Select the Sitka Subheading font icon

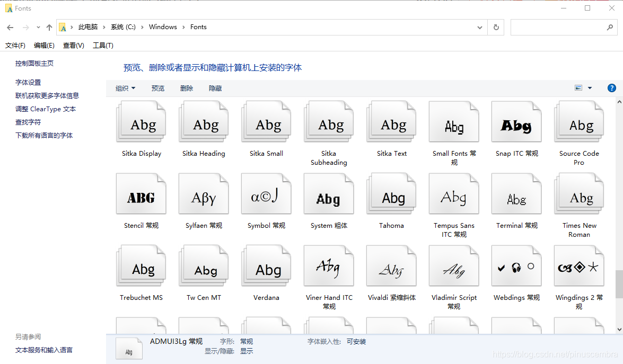329,121
